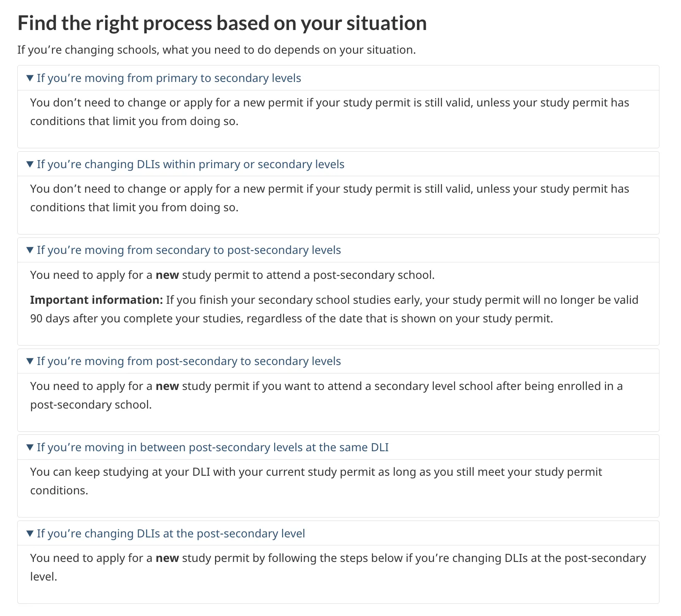Image resolution: width=681 pixels, height=616 pixels.
Task: Click the intro sentence about changing schools
Action: 216,50
